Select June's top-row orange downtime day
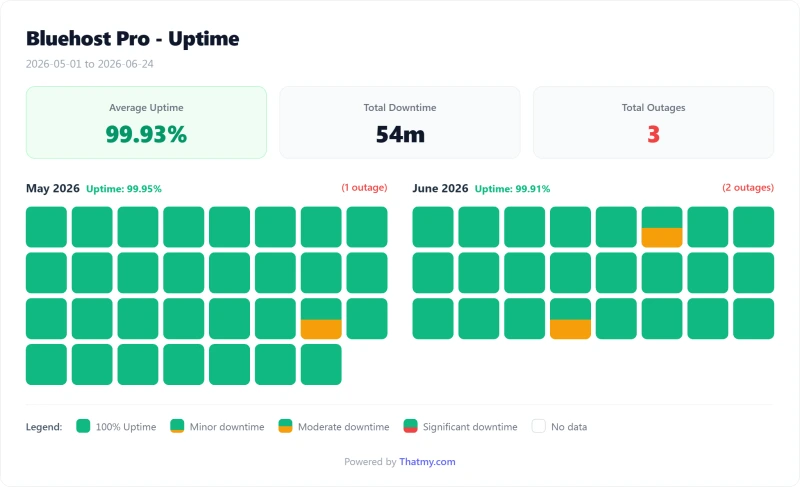Screen dimensions: 800x487 click(x=662, y=227)
